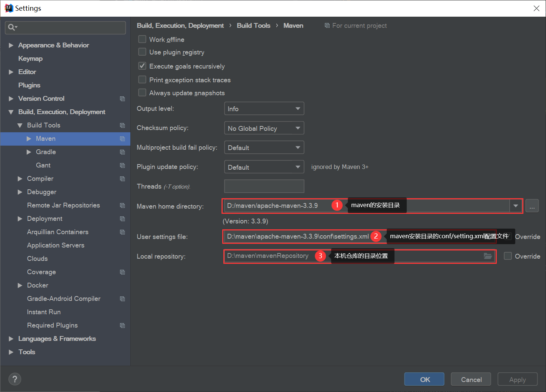
Task: Click project-scope icon beside Build Tools
Action: click(122, 125)
